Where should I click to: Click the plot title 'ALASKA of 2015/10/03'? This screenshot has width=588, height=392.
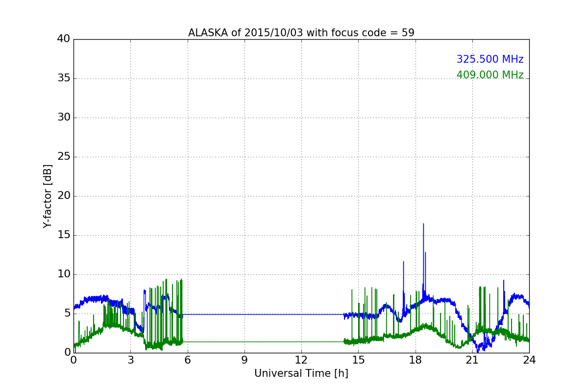(301, 33)
